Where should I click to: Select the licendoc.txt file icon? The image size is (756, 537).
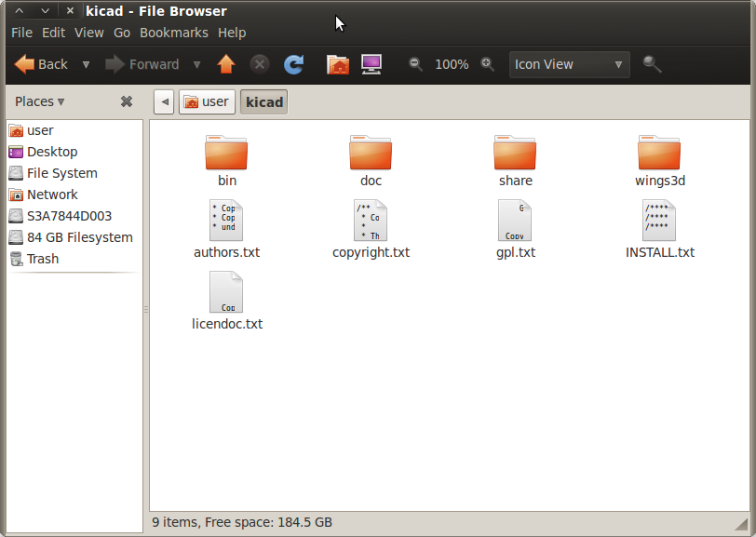point(226,292)
